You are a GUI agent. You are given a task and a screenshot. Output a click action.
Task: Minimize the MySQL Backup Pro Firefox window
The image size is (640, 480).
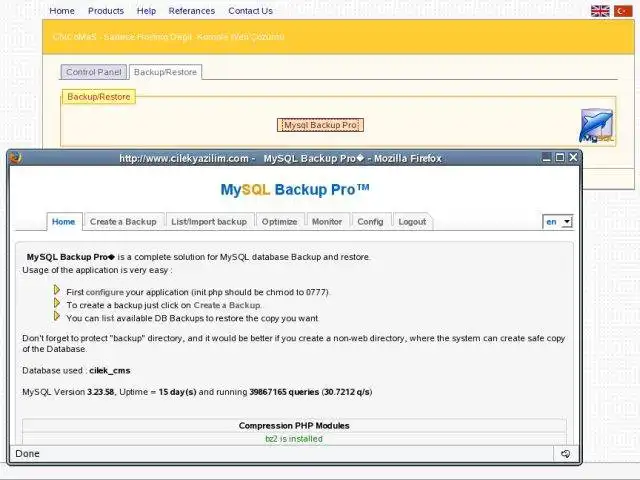click(x=546, y=158)
